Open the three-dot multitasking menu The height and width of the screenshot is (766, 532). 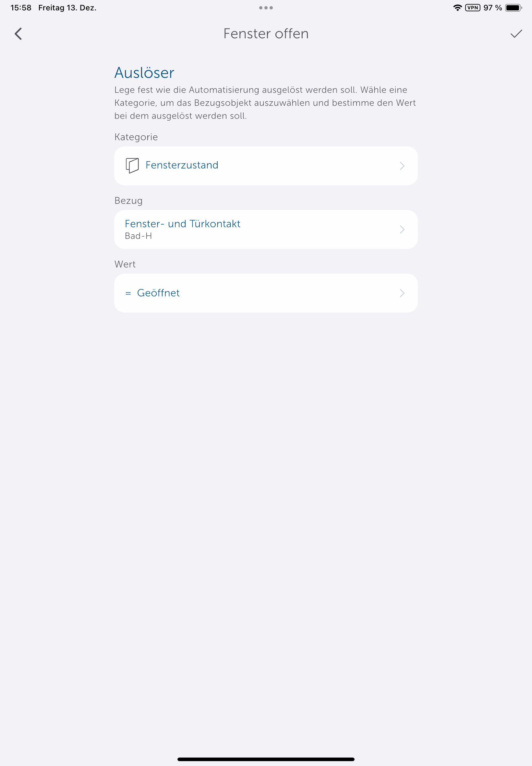click(266, 8)
